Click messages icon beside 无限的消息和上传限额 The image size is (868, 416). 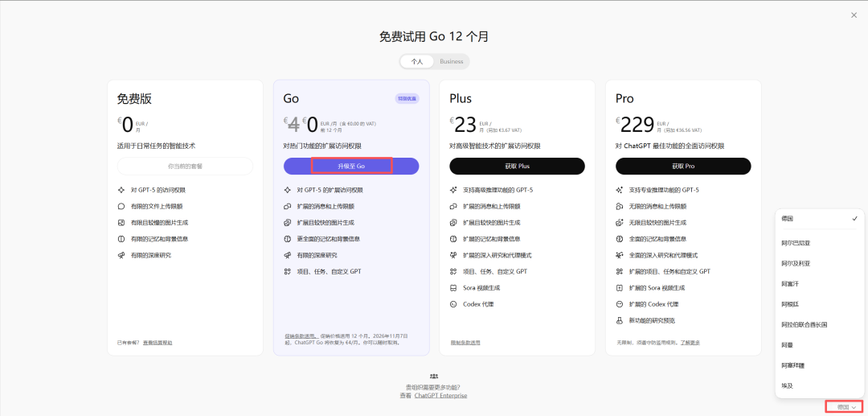pos(620,206)
